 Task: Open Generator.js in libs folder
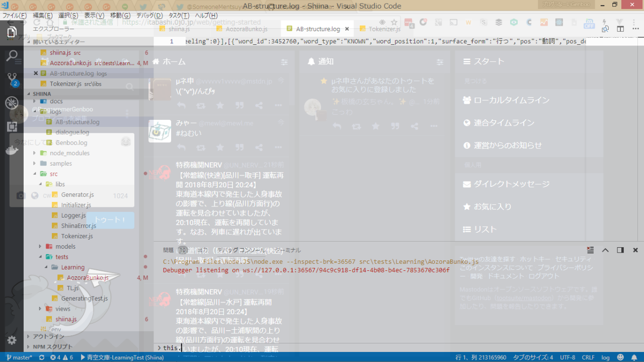click(77, 195)
